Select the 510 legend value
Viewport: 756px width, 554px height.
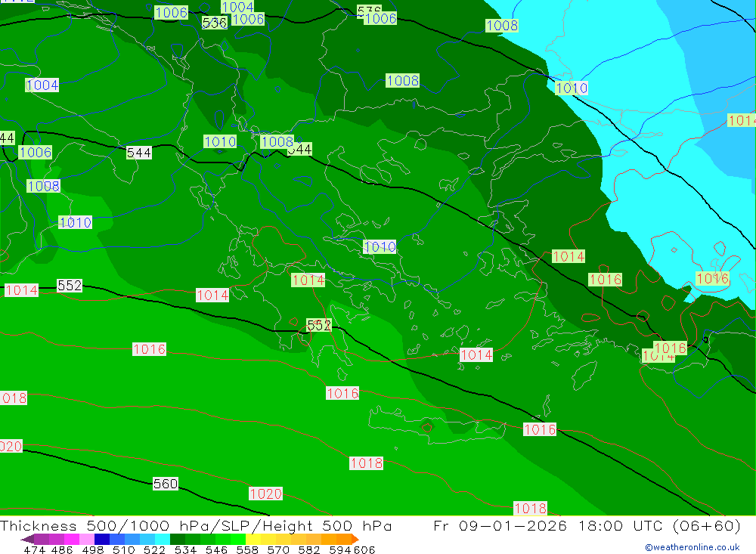(x=123, y=549)
